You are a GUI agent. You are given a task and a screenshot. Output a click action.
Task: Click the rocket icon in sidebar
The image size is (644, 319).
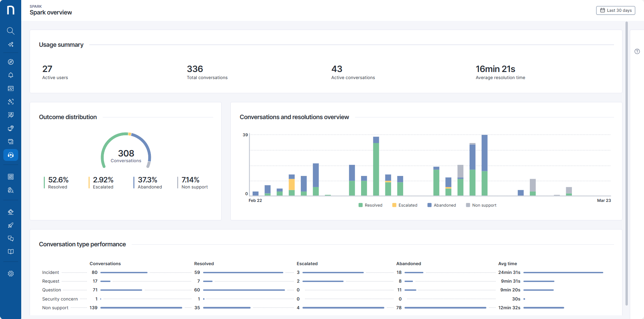[11, 225]
